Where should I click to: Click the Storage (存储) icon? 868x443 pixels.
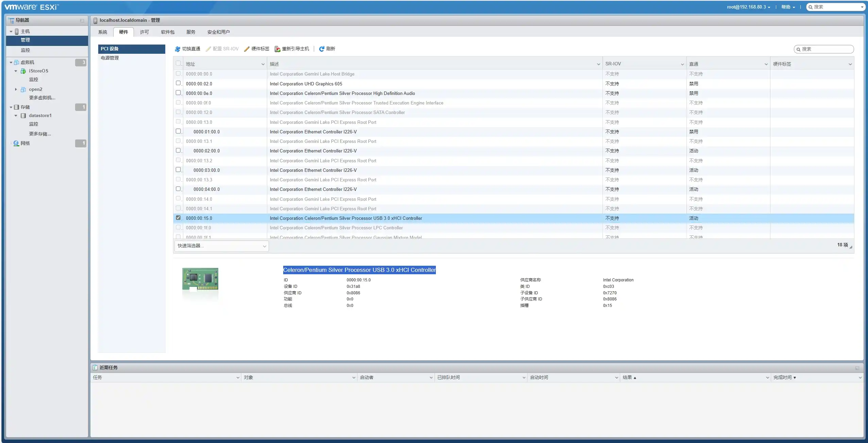click(x=16, y=107)
